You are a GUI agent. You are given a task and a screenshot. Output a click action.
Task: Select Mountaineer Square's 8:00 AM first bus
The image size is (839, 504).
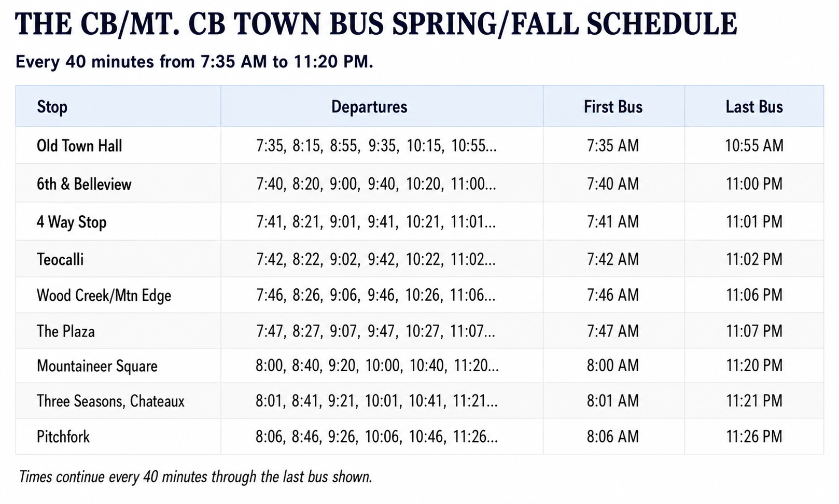(x=613, y=366)
